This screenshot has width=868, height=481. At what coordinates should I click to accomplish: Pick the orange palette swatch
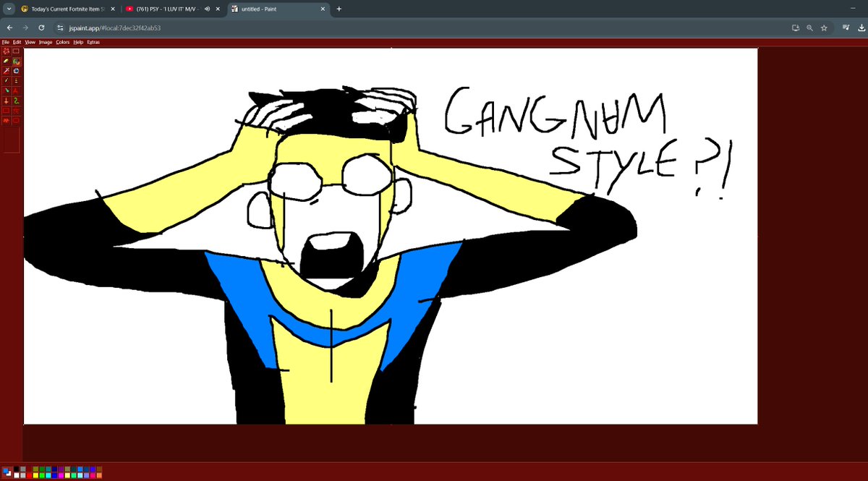pos(99,475)
